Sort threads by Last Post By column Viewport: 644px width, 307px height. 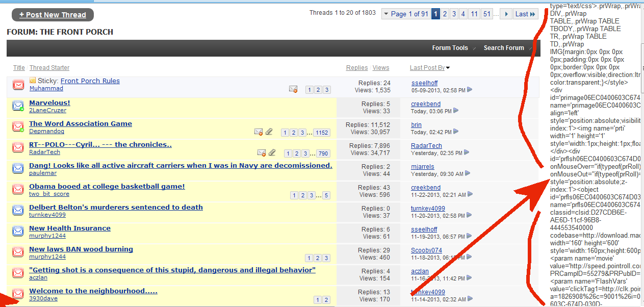click(x=427, y=68)
